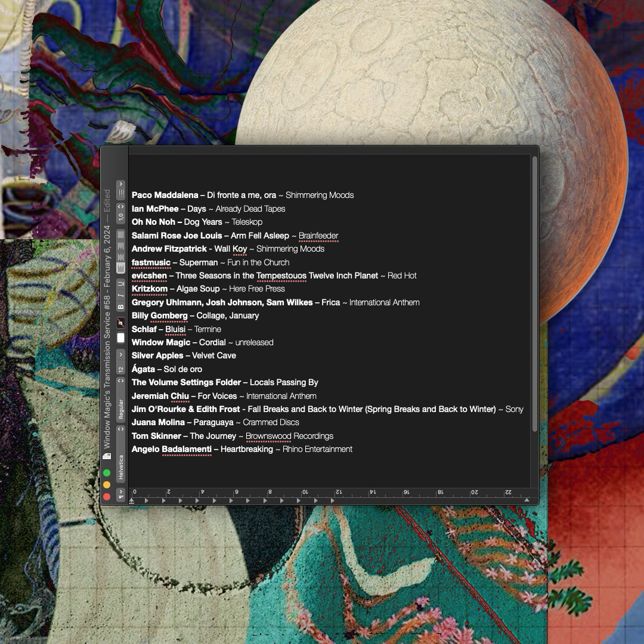Click the underlined word 'Brownswood'
This screenshot has width=644, height=644.
(268, 436)
